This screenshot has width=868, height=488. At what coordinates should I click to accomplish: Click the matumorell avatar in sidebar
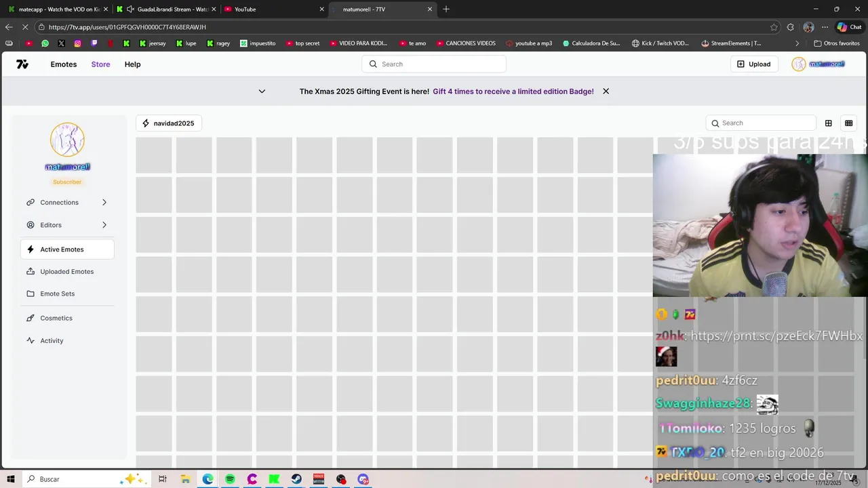67,140
